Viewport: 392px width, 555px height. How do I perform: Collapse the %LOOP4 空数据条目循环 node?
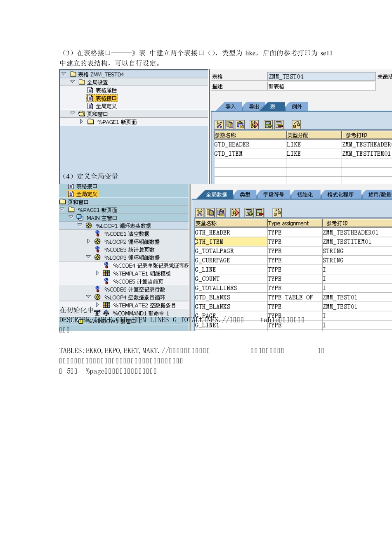pyautogui.click(x=88, y=296)
